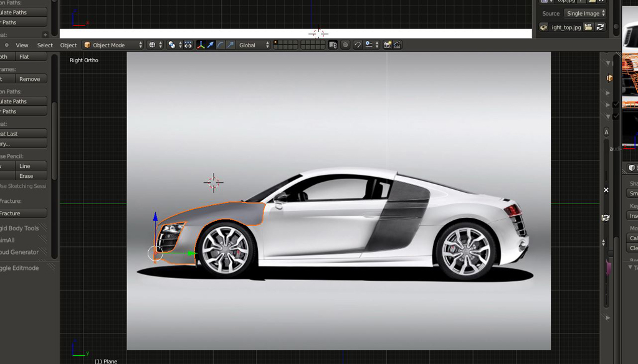Screen dimensions: 638x364
Task: Click the Flat shading button
Action: [x=31, y=57]
